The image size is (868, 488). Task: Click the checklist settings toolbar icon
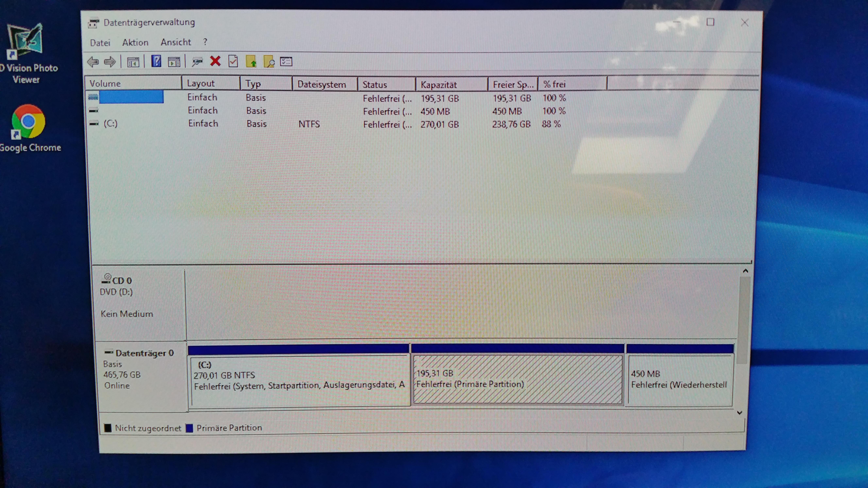(286, 62)
